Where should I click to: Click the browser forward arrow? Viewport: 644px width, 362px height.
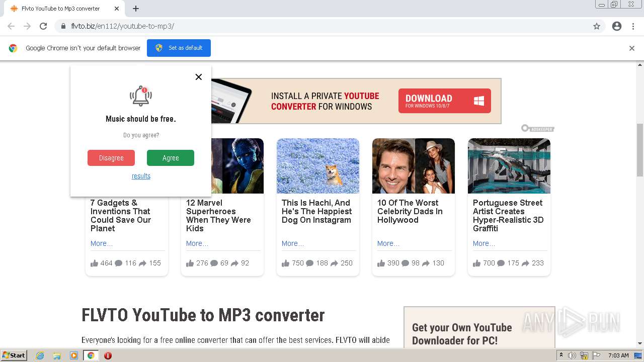coord(27,26)
